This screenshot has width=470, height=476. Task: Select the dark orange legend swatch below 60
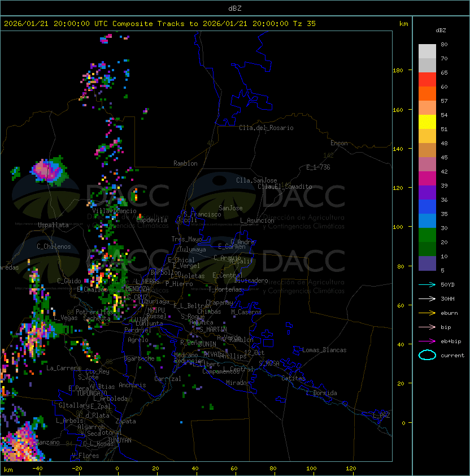coord(427,93)
